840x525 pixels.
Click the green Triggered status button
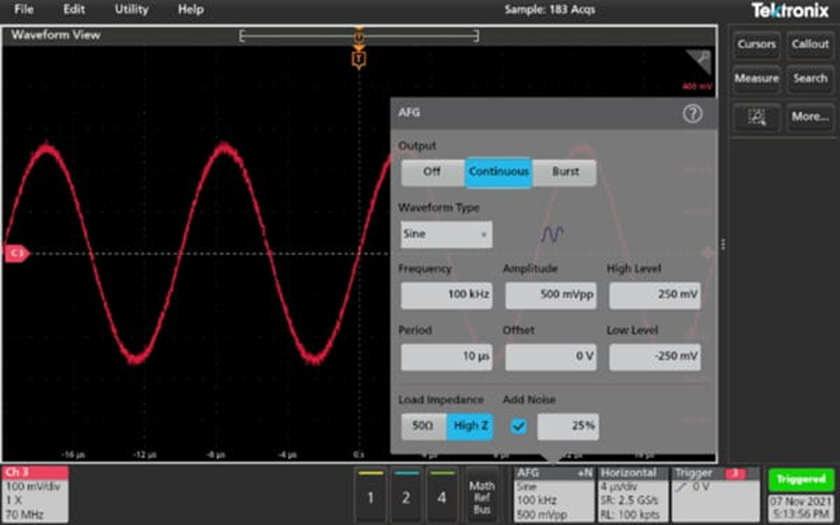(801, 479)
